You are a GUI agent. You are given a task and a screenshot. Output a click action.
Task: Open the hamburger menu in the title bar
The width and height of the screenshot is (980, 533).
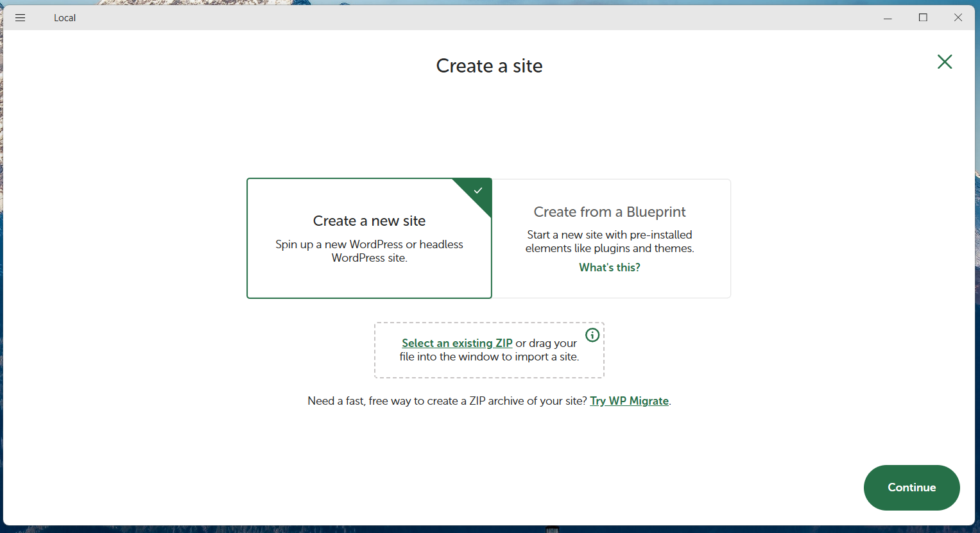21,18
